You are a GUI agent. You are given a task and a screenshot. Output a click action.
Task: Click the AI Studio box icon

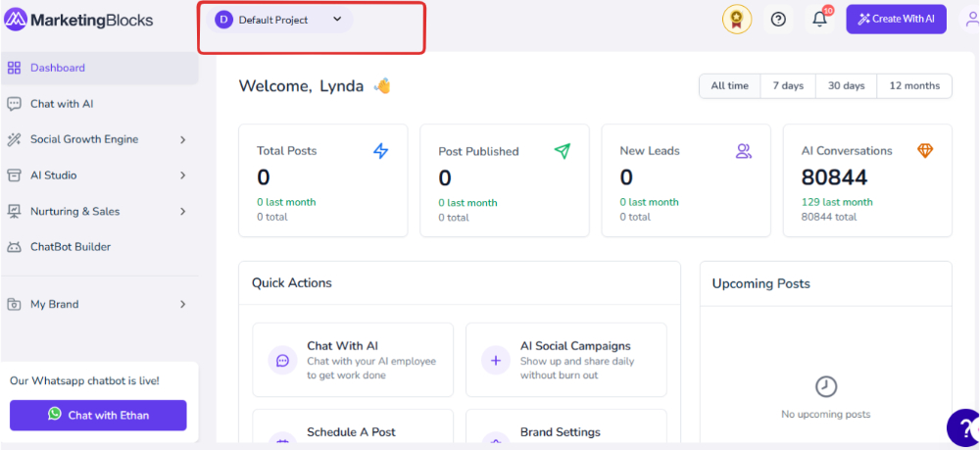[x=14, y=175]
